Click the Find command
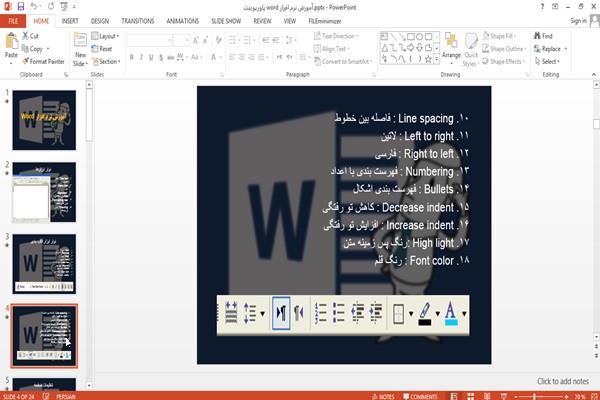 pos(544,36)
